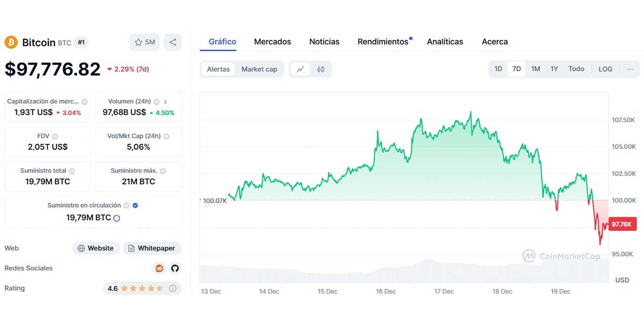Open info icon next to Vol/Mkt Cap (24h)
Viewport: 644px width, 322px height.
click(x=166, y=136)
